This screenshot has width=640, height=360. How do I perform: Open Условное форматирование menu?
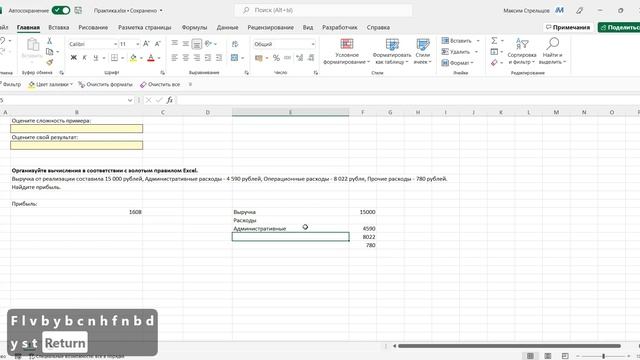click(347, 51)
